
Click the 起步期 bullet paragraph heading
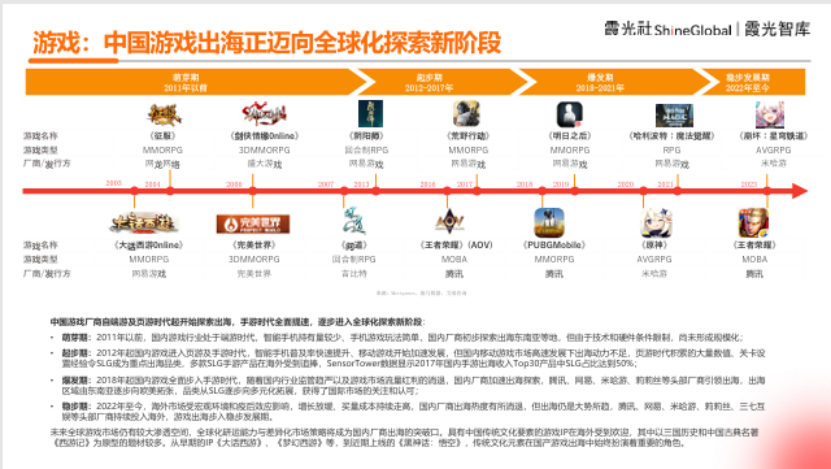coord(76,353)
